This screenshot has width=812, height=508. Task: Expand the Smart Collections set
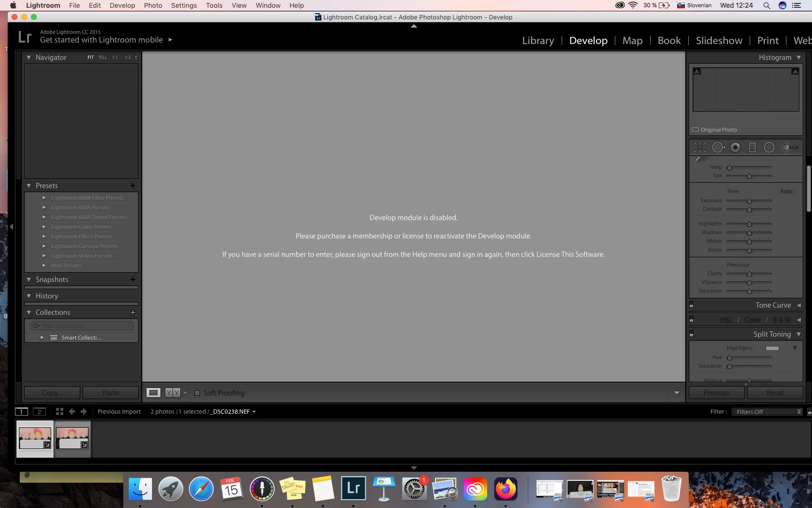(x=43, y=338)
